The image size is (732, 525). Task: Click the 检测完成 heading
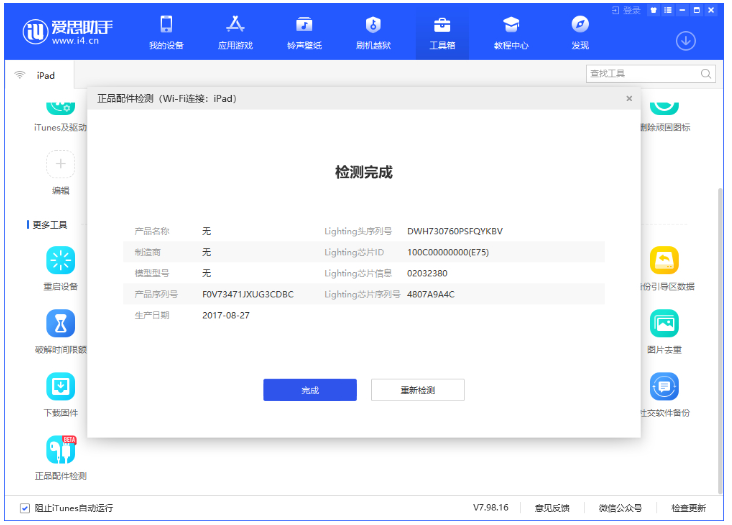[364, 172]
